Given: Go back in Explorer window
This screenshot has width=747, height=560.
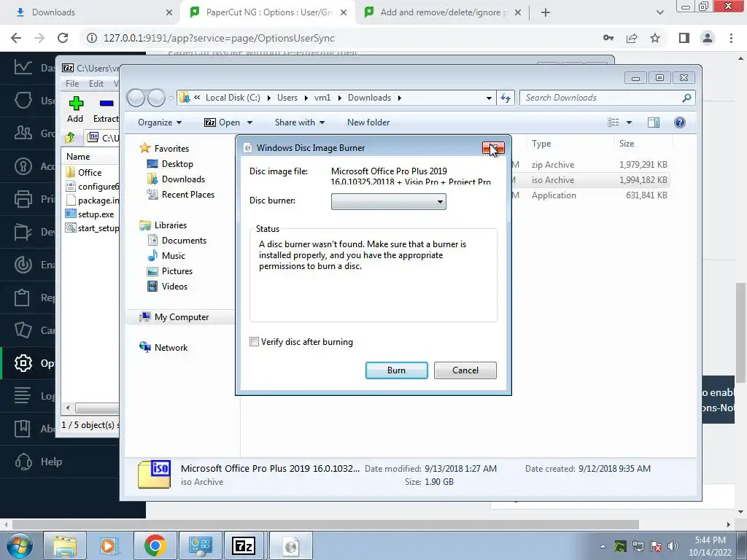Looking at the screenshot, I should pos(136,98).
